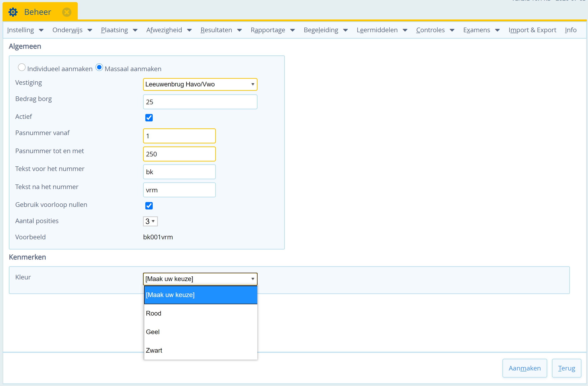The width and height of the screenshot is (588, 386).
Task: Toggle the Actief checkbox
Action: tap(149, 117)
